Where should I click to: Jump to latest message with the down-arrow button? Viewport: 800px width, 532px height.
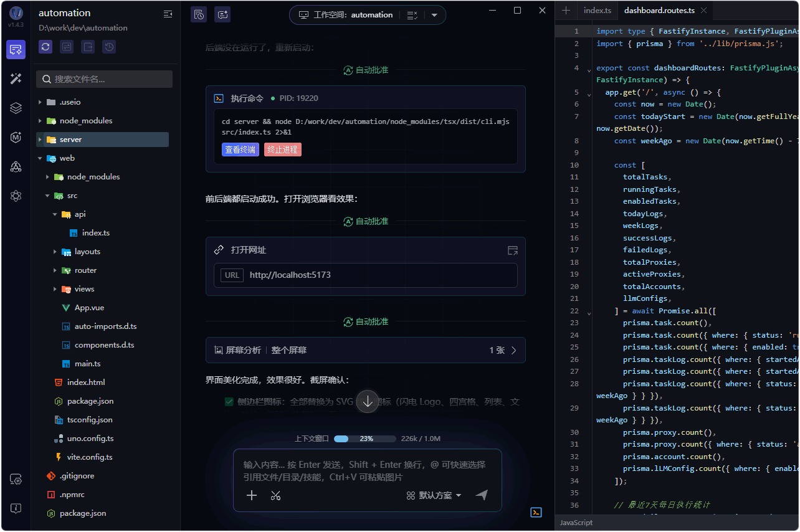pos(368,402)
